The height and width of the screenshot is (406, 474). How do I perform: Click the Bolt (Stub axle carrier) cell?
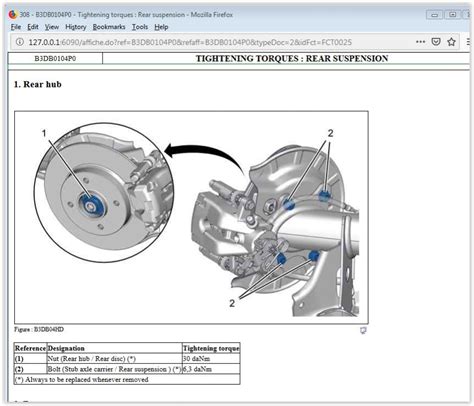[114, 369]
